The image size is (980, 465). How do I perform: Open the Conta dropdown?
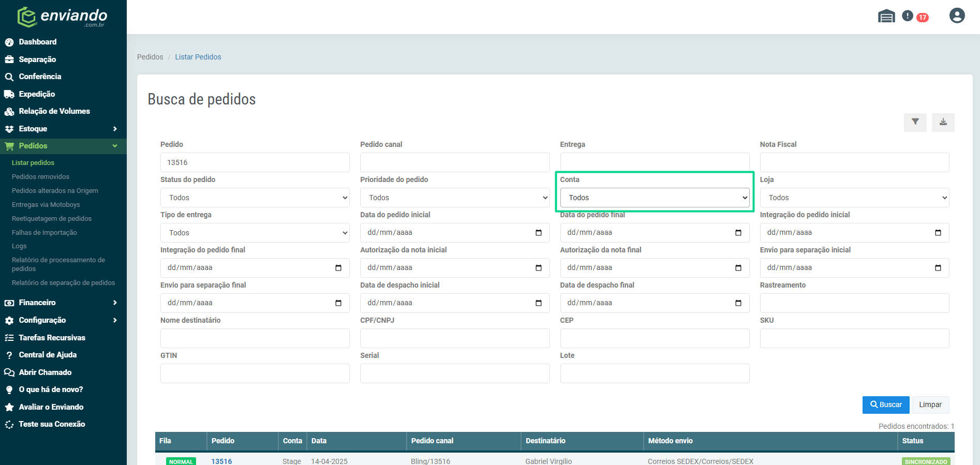[655, 198]
